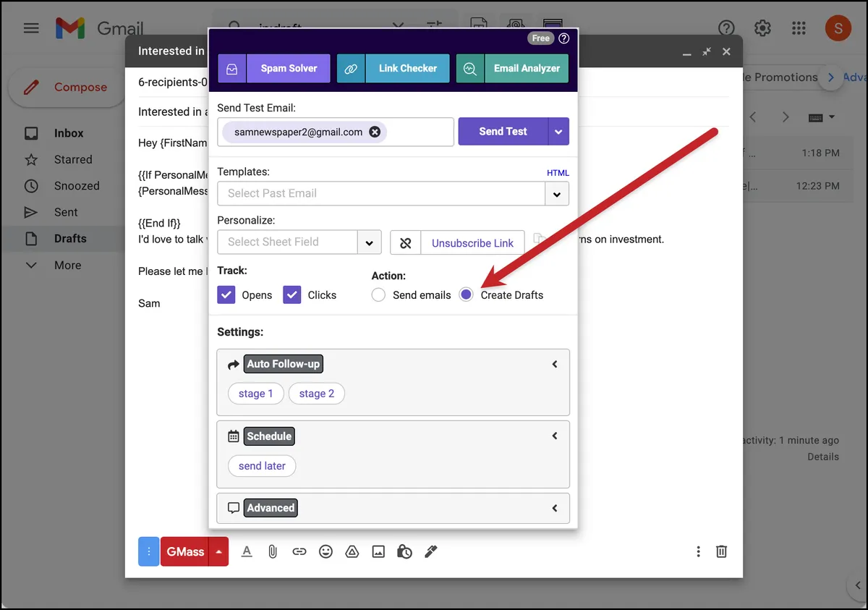The height and width of the screenshot is (610, 868).
Task: Open the Send Test dropdown arrow
Action: [558, 132]
